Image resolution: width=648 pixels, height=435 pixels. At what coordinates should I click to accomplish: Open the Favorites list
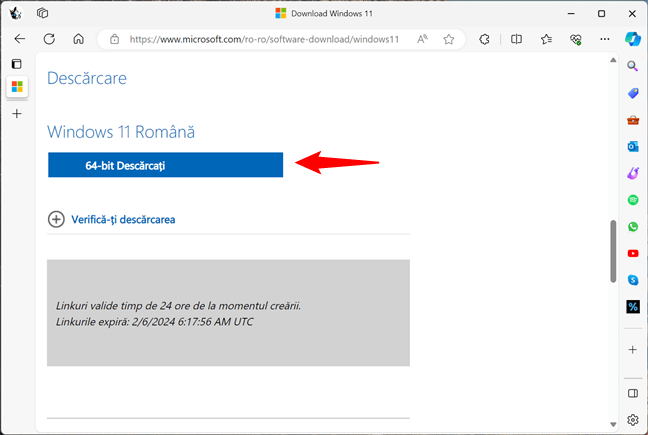click(x=546, y=39)
